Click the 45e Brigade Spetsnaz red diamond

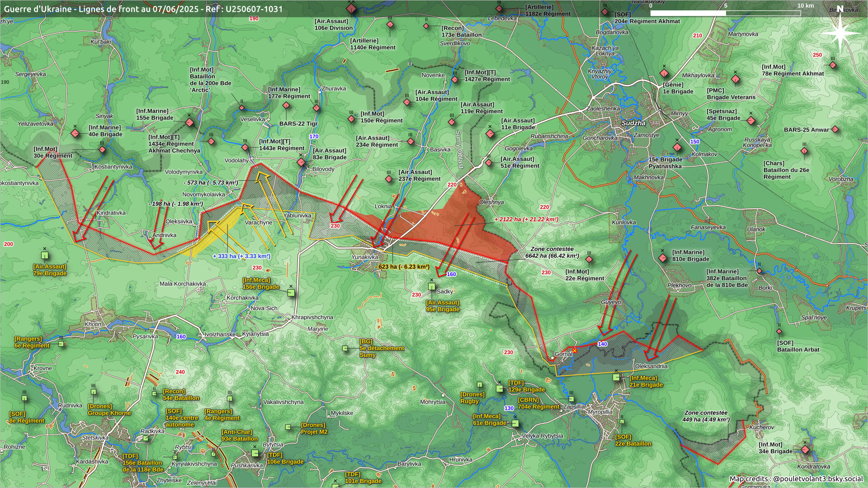[751, 121]
